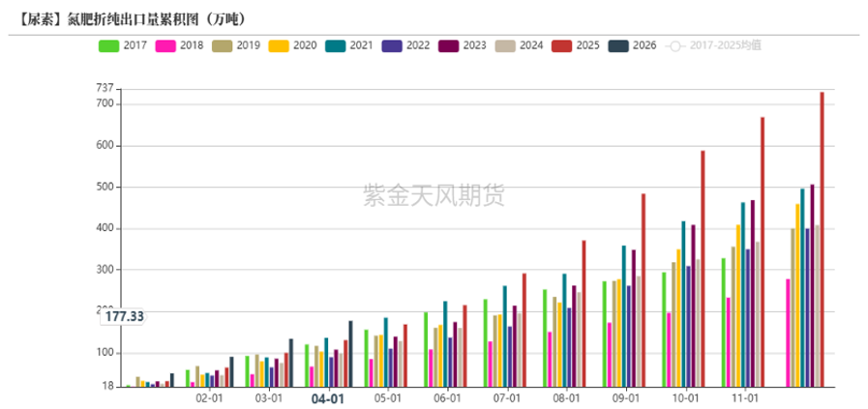Select the 06-01 x-axis label

[447, 398]
